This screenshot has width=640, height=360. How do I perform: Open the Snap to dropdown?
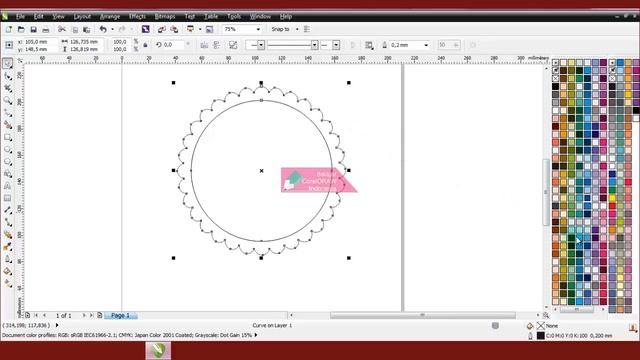pyautogui.click(x=297, y=29)
